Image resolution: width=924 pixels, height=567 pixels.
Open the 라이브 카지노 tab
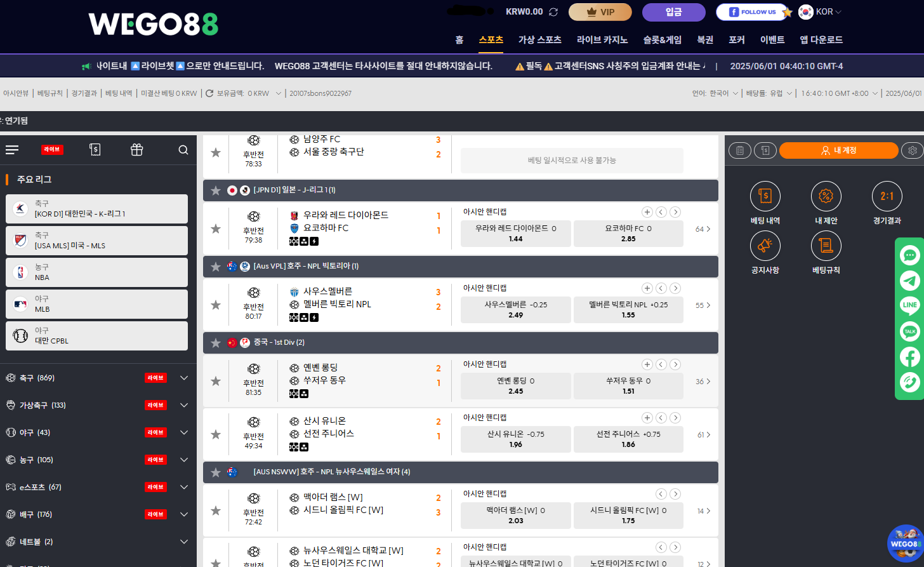pos(602,39)
